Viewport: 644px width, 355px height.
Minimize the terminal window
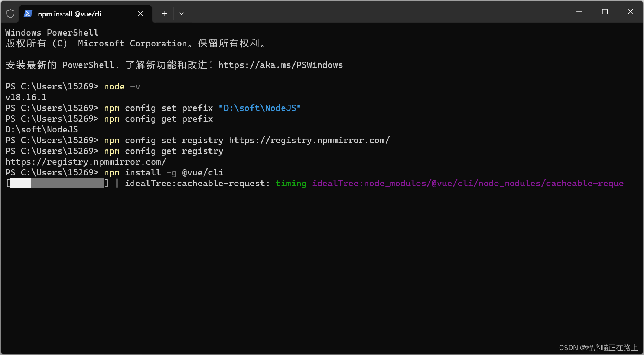click(x=579, y=12)
